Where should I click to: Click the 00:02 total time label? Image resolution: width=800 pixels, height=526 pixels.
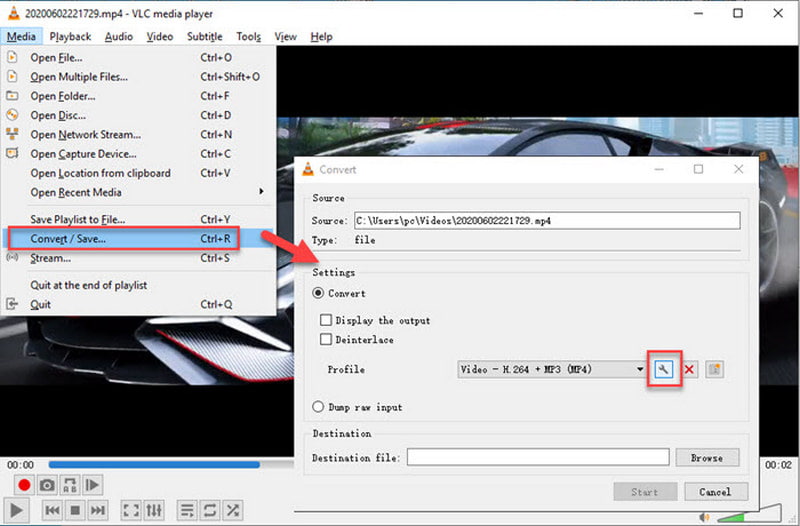click(778, 465)
